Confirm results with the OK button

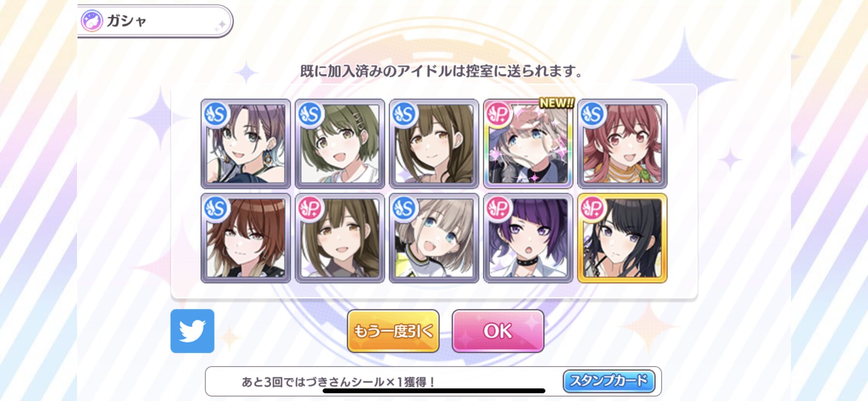pyautogui.click(x=498, y=331)
